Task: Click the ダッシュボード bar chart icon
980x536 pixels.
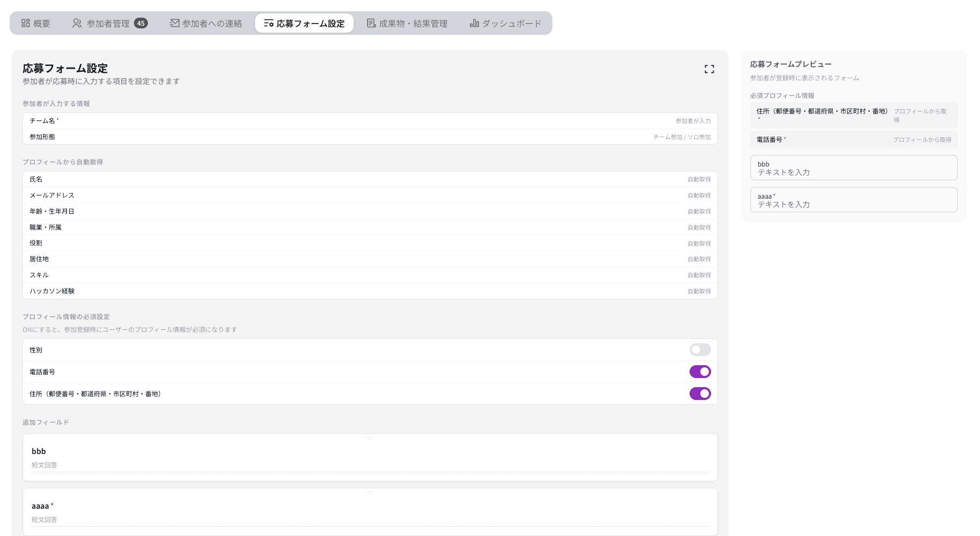Action: tap(474, 23)
